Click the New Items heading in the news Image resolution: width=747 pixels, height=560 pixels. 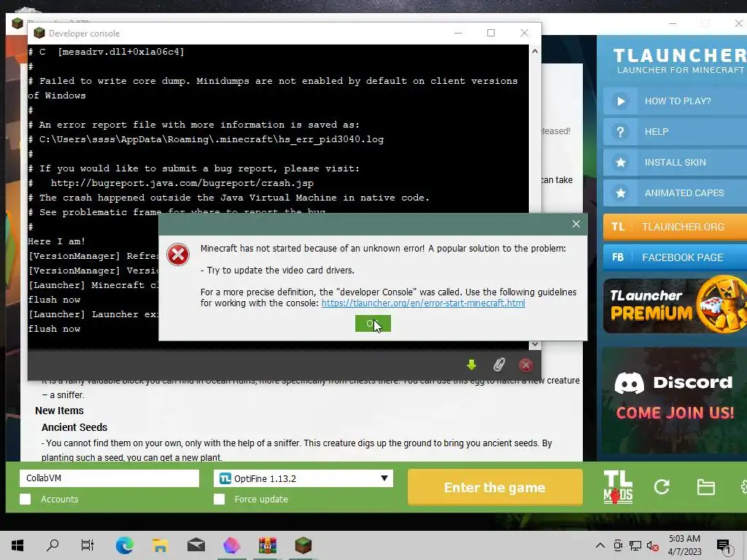pos(59,411)
